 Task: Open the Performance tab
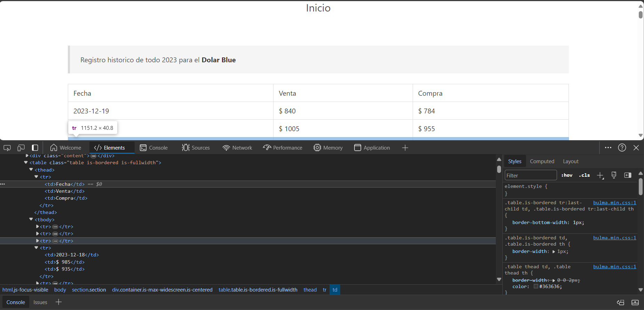pyautogui.click(x=283, y=148)
